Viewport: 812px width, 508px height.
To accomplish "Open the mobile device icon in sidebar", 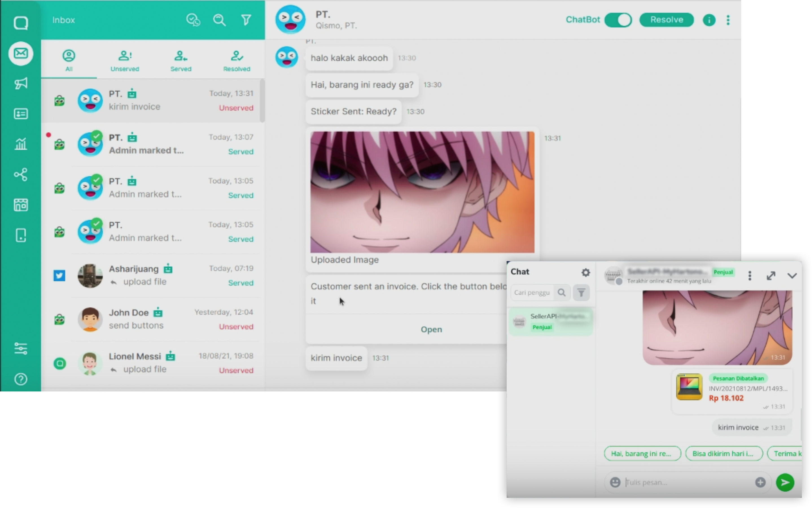I will (x=21, y=235).
